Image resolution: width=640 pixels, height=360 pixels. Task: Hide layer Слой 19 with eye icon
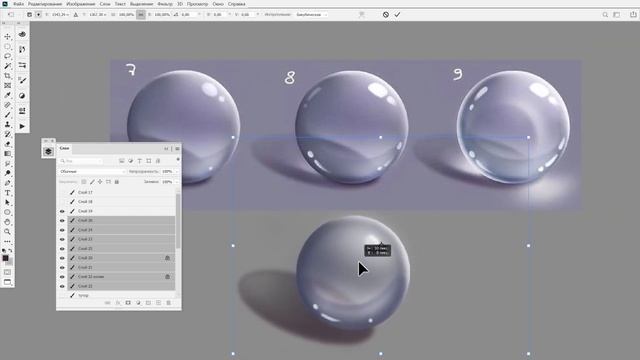[62, 211]
